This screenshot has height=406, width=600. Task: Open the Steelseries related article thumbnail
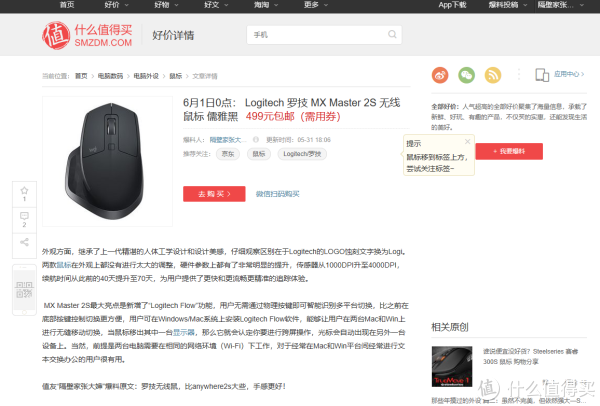[x=452, y=367]
